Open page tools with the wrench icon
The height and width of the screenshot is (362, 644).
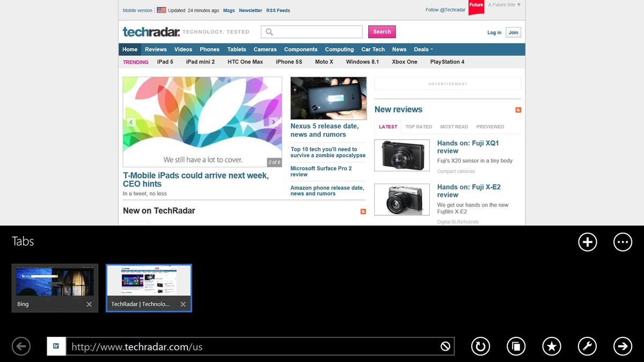coord(587,346)
